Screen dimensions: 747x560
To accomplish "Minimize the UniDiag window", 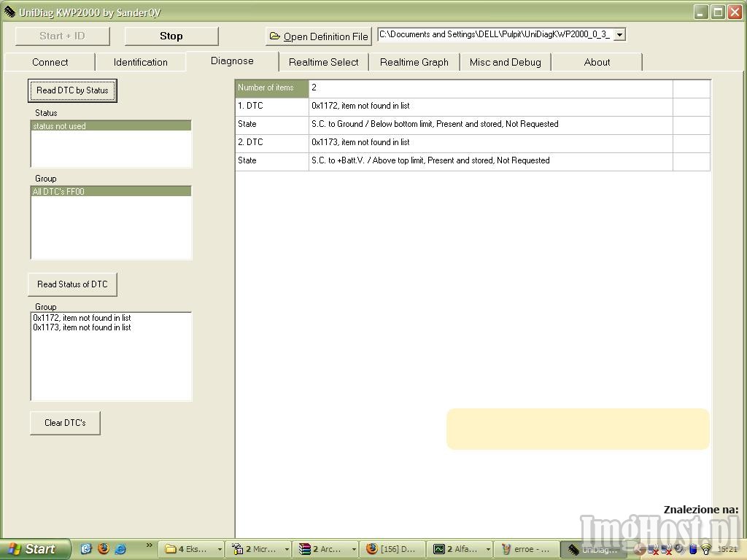I will [700, 12].
